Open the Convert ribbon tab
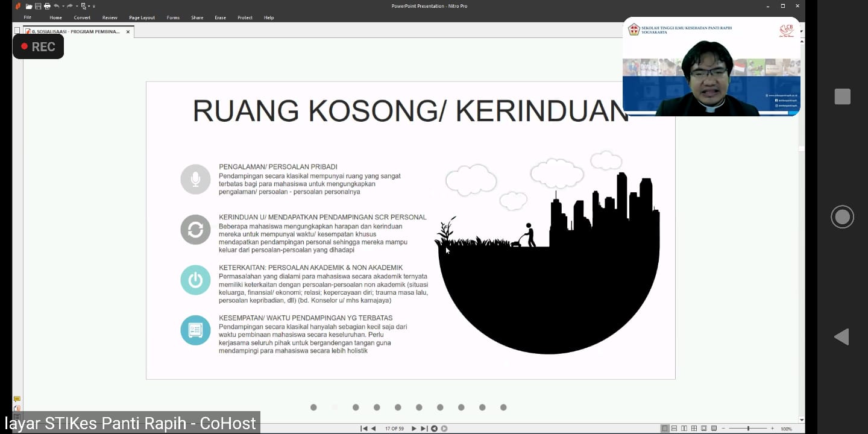Image resolution: width=868 pixels, height=434 pixels. pos(82,17)
